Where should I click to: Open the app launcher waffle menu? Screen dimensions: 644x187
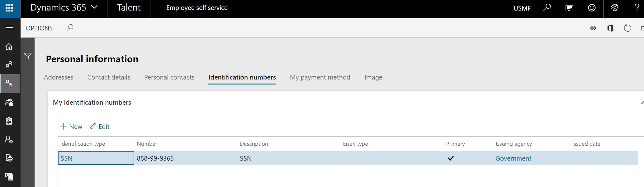[10, 8]
